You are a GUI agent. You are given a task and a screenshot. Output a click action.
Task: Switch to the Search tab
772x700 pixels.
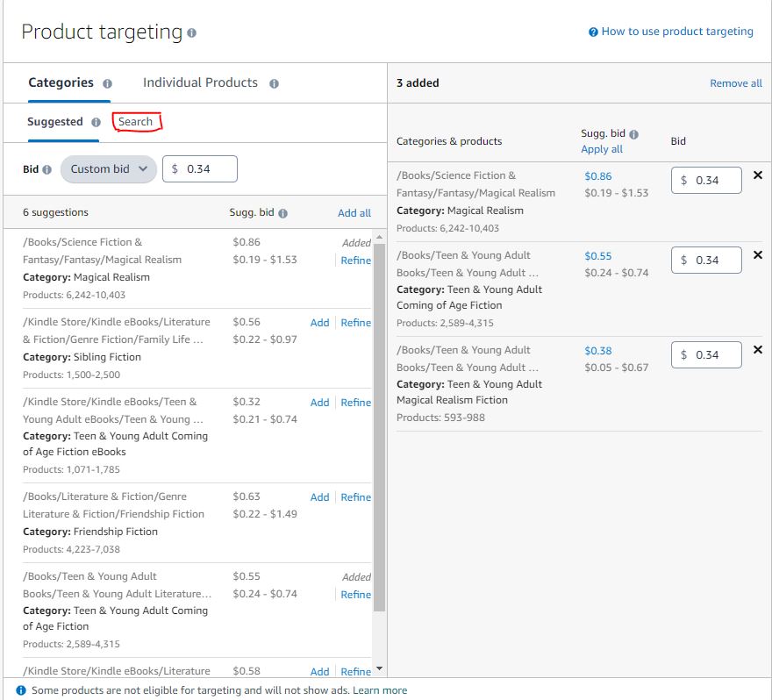[136, 122]
